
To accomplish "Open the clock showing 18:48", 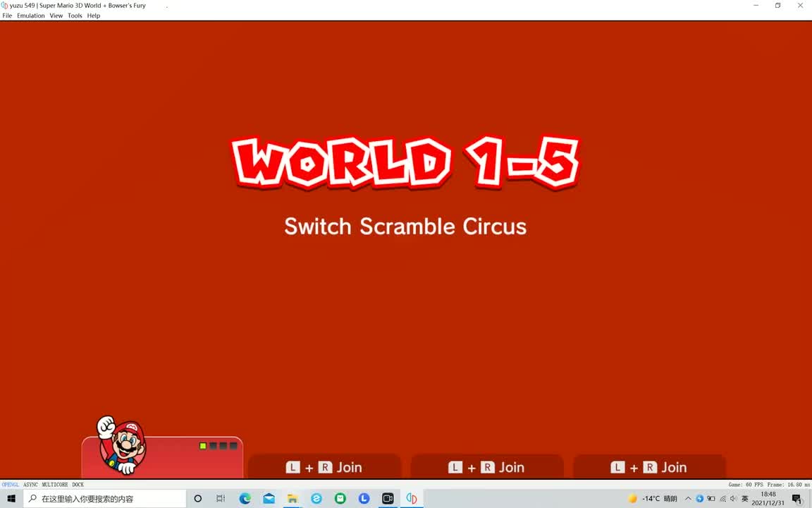I will point(768,498).
